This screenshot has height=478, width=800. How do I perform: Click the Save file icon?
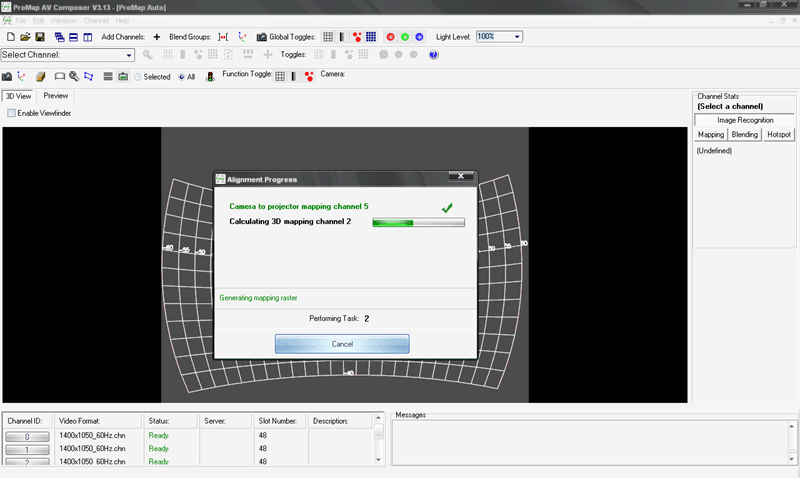(40, 37)
